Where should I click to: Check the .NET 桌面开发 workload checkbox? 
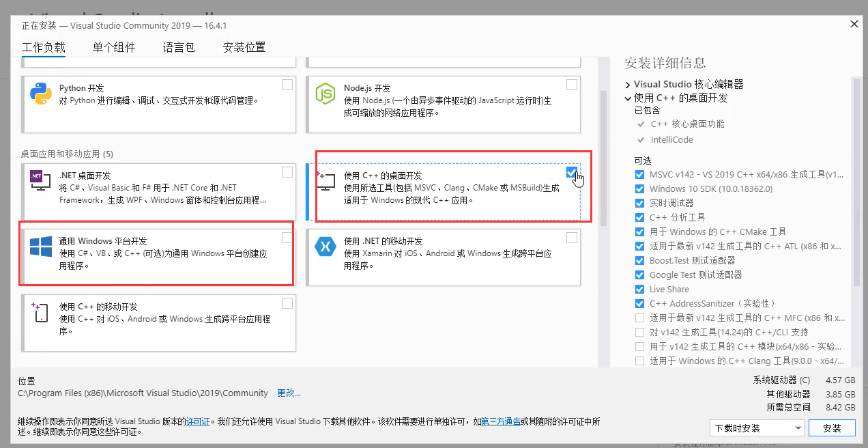pyautogui.click(x=287, y=172)
